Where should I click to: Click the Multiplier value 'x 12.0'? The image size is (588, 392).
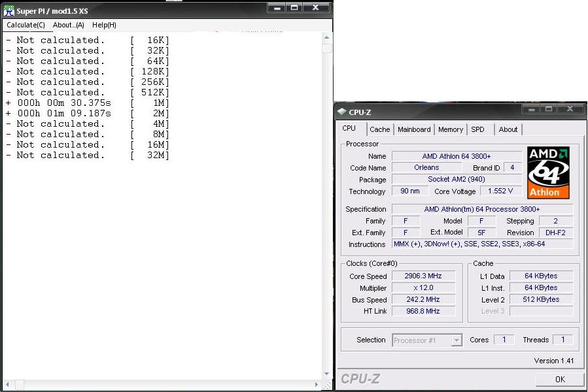tap(423, 288)
